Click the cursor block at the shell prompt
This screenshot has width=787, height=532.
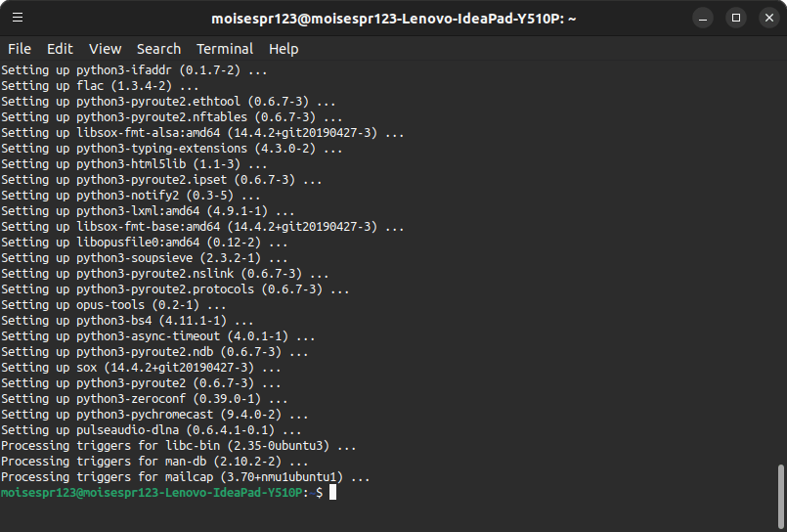(332, 493)
